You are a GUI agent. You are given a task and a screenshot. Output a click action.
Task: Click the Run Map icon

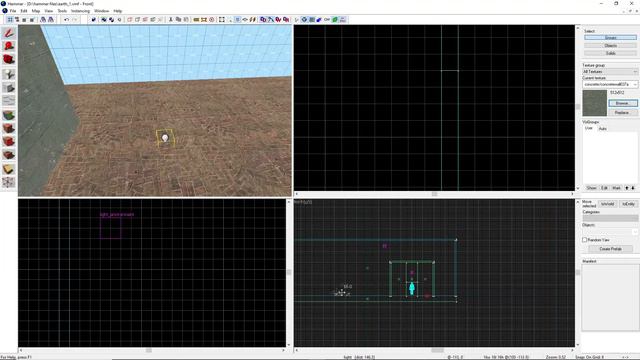pos(296,20)
